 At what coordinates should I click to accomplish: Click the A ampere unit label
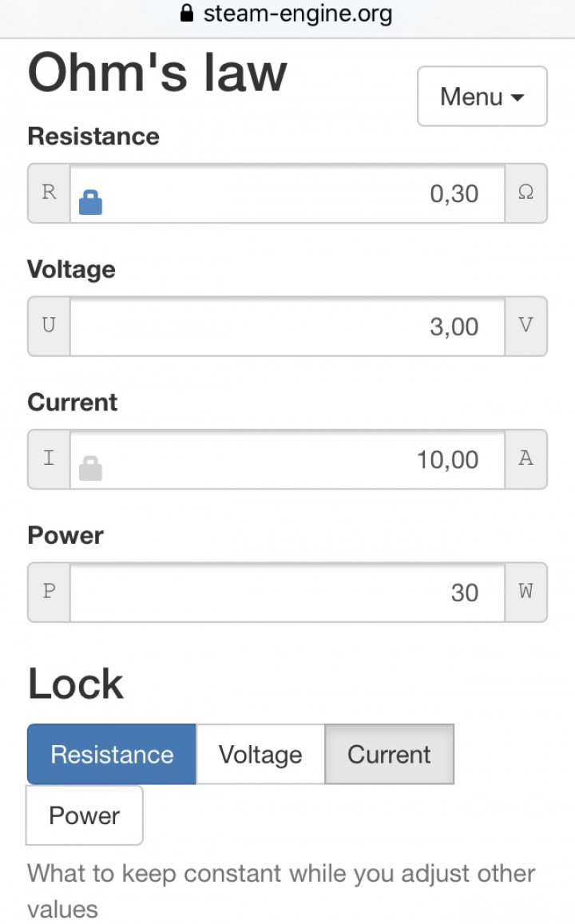click(526, 459)
